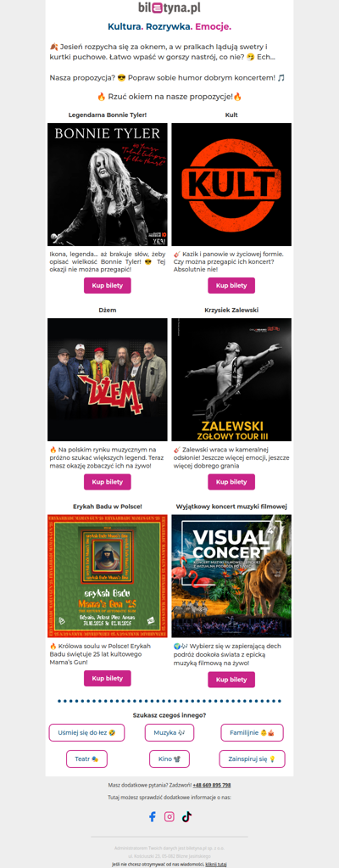The height and width of the screenshot is (868, 339).
Task: Buy tickets for Visual Concert
Action: pos(231,680)
